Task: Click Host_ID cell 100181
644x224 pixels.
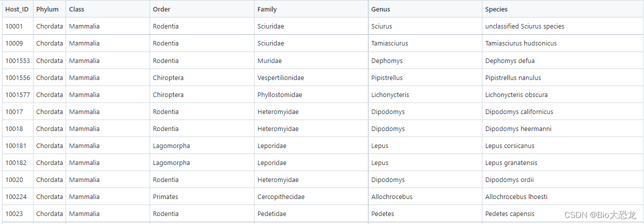Action: coord(17,145)
